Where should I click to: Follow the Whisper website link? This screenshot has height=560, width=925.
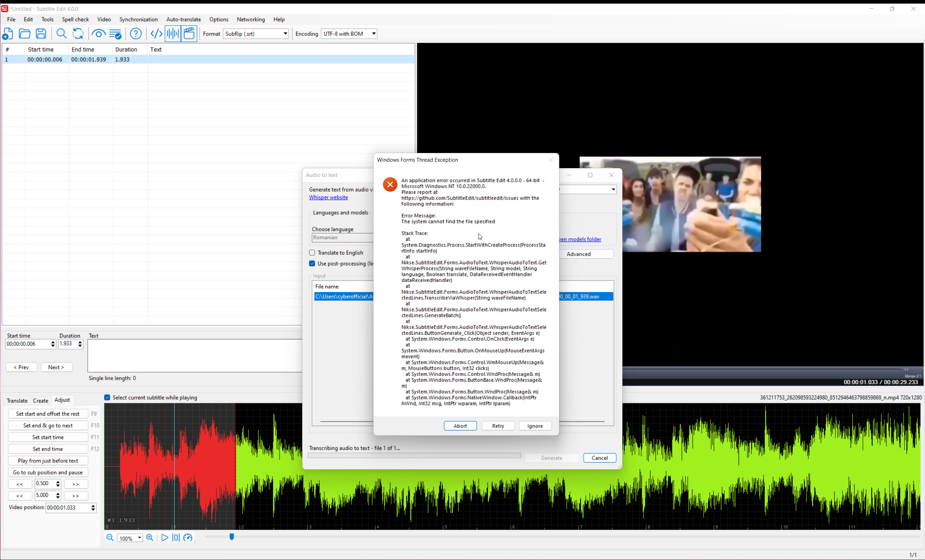(328, 197)
